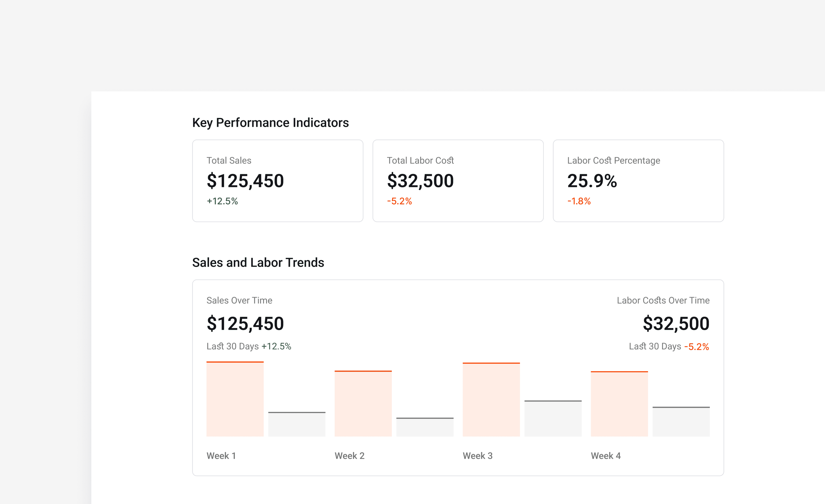
Task: Click the Total Sales KPI card
Action: pyautogui.click(x=278, y=181)
